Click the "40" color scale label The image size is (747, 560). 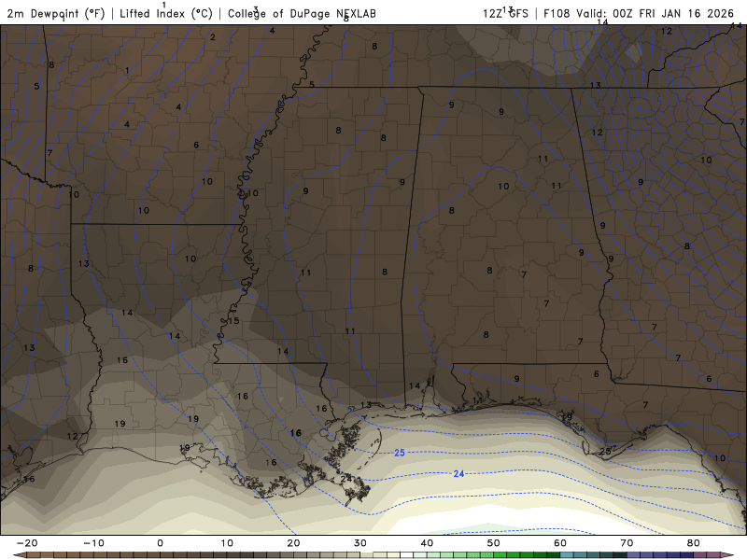click(427, 543)
